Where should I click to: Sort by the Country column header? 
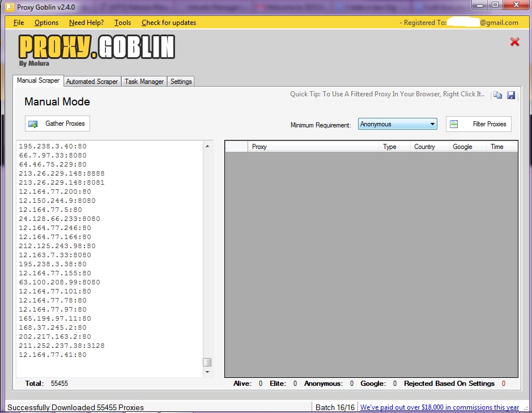point(429,147)
